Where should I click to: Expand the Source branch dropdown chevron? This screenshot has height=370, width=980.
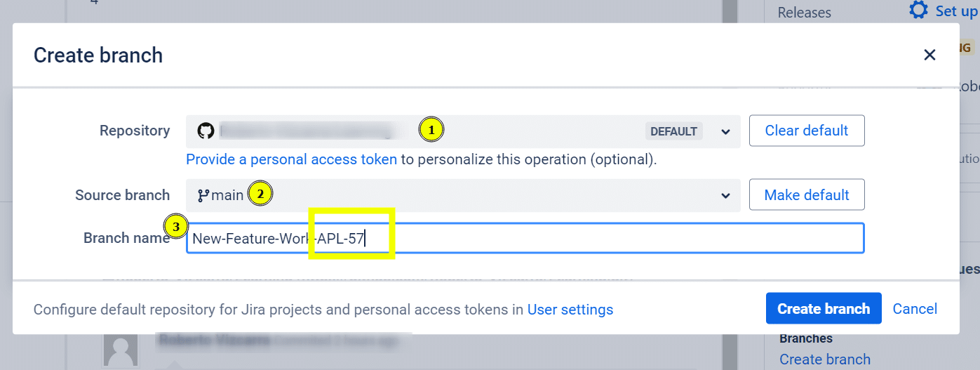[725, 196]
